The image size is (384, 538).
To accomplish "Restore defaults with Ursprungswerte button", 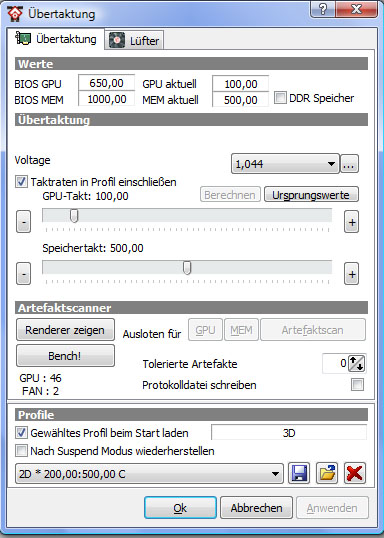I will tap(311, 195).
